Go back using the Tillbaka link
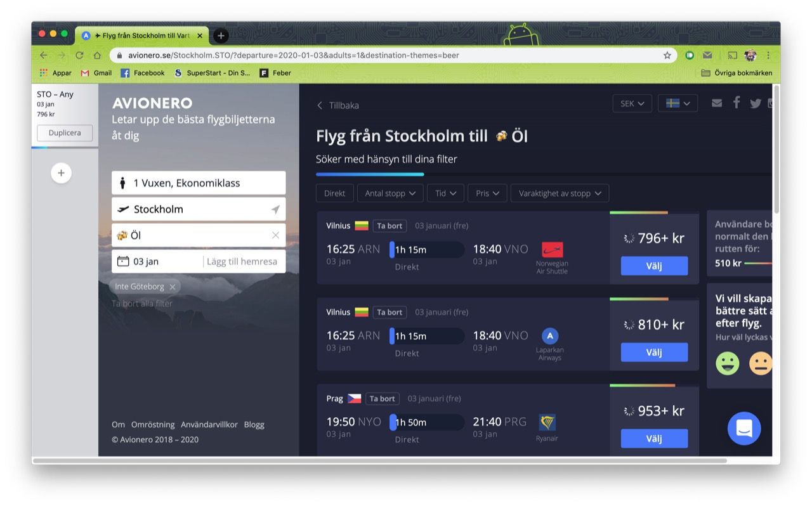The width and height of the screenshot is (812, 506). pyautogui.click(x=338, y=105)
